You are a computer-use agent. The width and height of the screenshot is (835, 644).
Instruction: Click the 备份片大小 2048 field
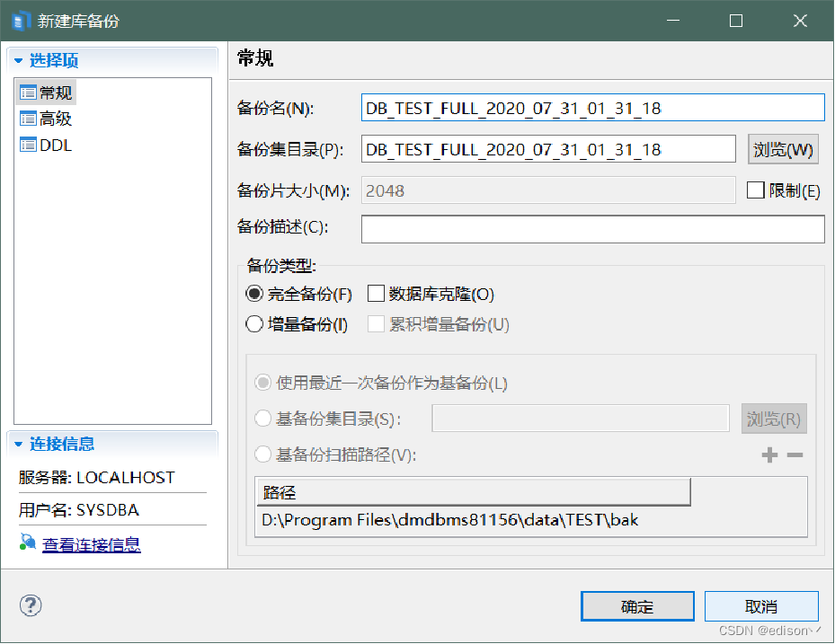548,190
